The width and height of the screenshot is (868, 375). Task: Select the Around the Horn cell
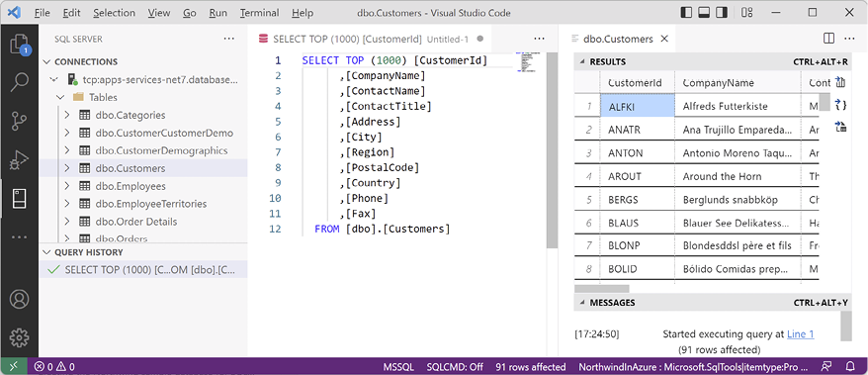738,176
